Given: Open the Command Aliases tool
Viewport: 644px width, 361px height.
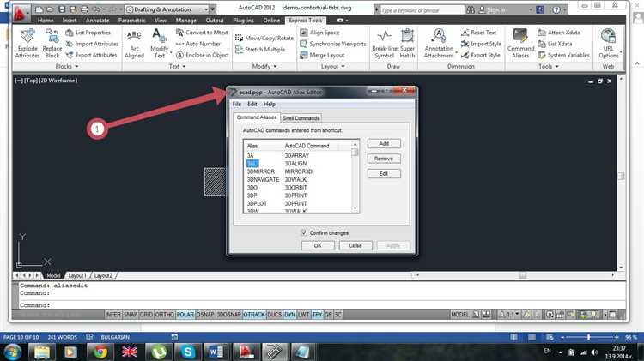Looking at the screenshot, I should click(x=520, y=44).
